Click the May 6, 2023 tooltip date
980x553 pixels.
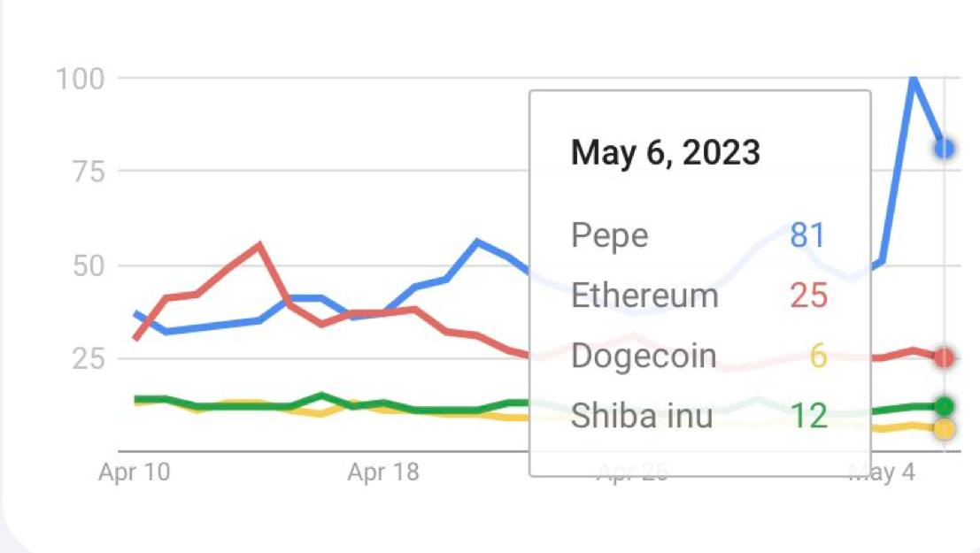click(x=666, y=152)
